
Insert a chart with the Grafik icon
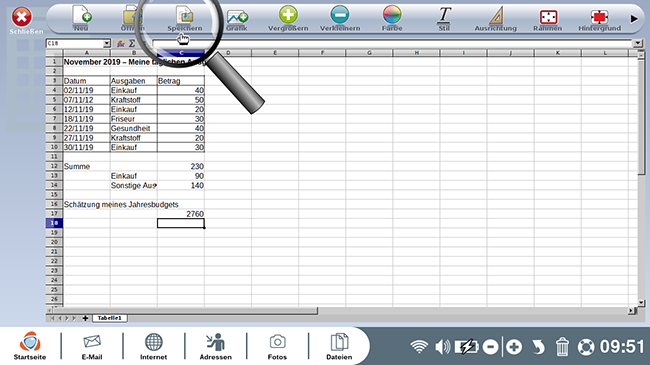pyautogui.click(x=237, y=17)
